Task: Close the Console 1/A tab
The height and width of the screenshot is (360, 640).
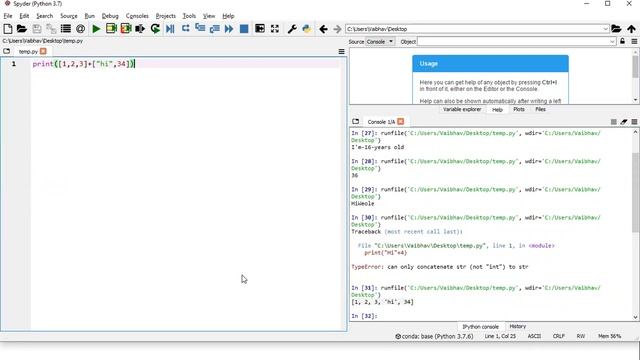Action: point(400,121)
